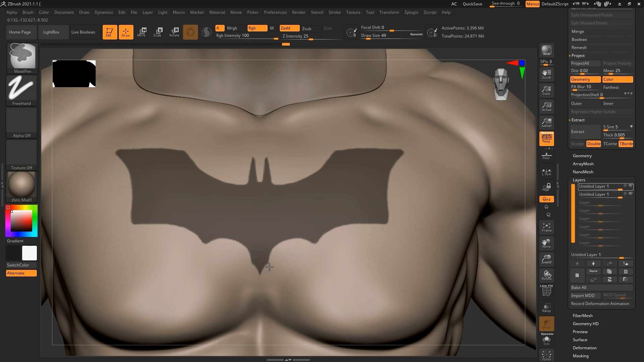Click the AAHalf zoom icon
The height and width of the screenshot is (362, 644).
tap(546, 122)
